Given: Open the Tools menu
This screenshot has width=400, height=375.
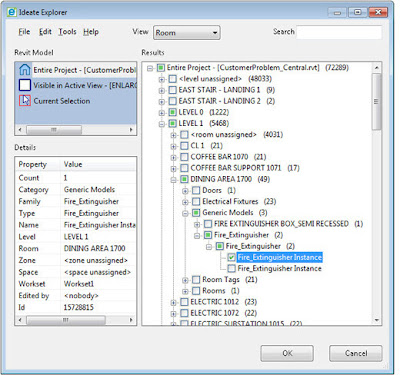Looking at the screenshot, I should pyautogui.click(x=67, y=32).
